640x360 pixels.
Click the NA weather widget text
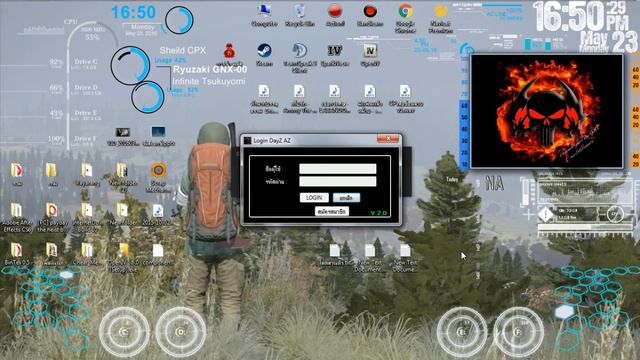pos(495,184)
